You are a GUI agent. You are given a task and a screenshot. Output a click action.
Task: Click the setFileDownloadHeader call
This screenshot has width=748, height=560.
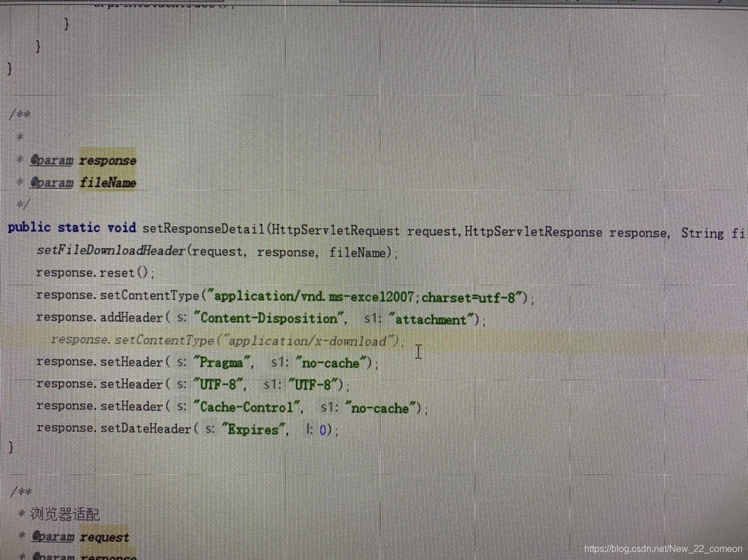point(111,251)
